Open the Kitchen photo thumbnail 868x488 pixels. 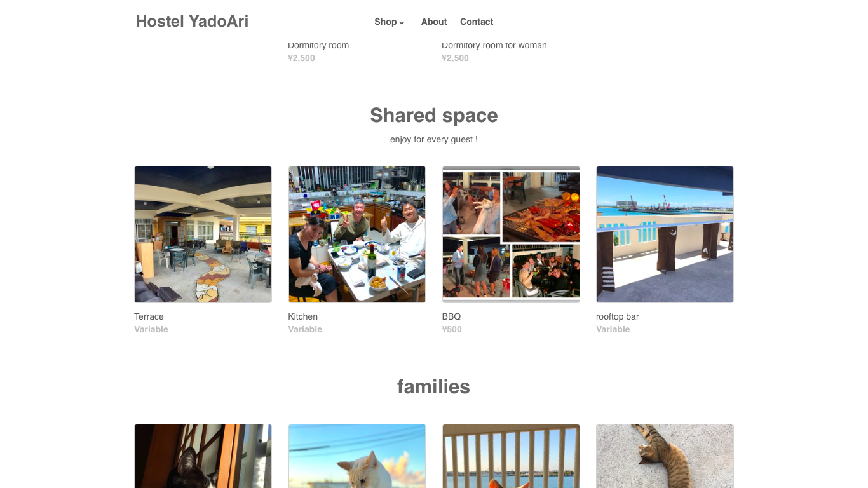pyautogui.click(x=357, y=234)
